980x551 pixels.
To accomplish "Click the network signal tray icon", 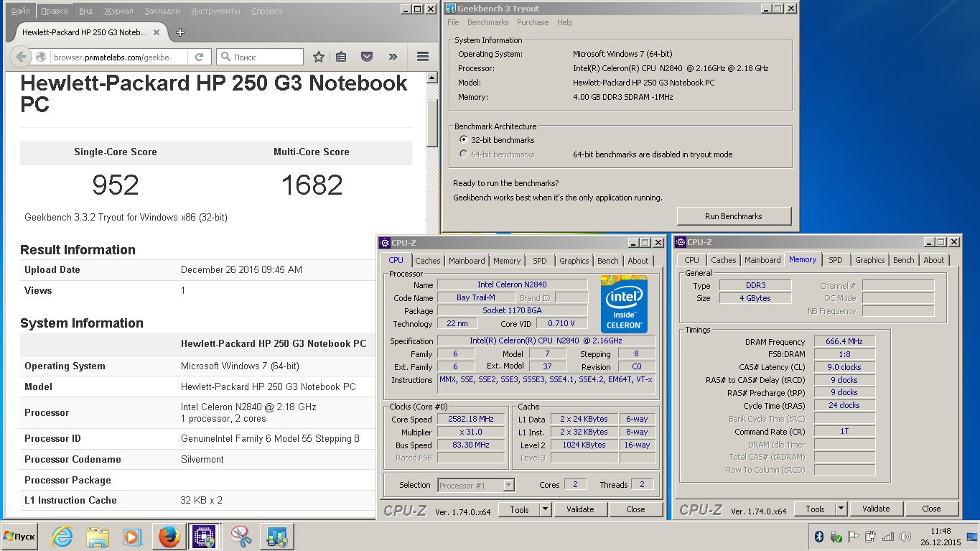I will (888, 537).
